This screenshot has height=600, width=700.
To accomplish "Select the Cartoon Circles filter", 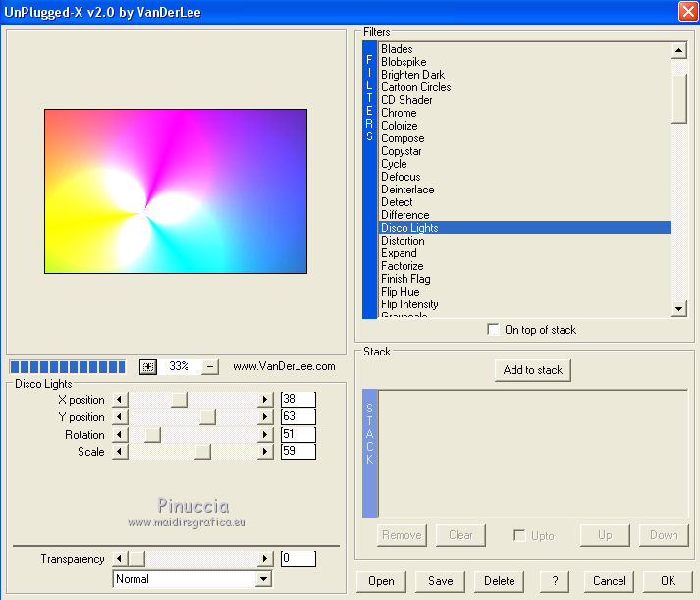I will point(524,87).
